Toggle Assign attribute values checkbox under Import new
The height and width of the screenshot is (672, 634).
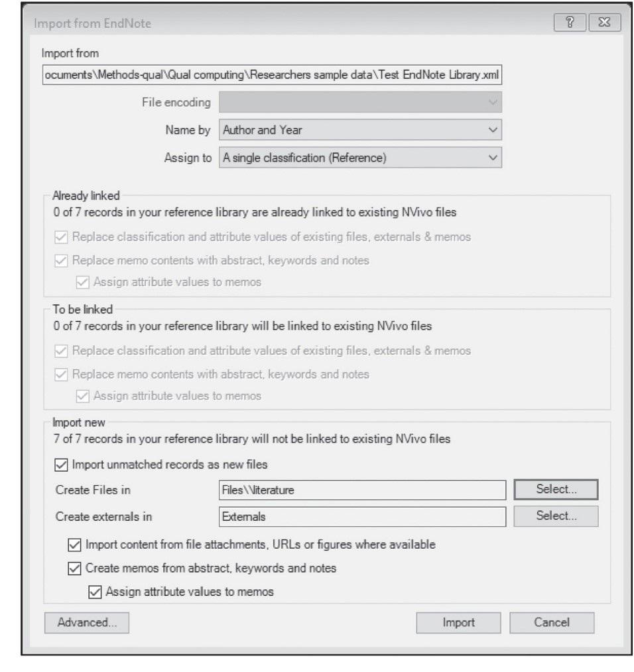95,592
